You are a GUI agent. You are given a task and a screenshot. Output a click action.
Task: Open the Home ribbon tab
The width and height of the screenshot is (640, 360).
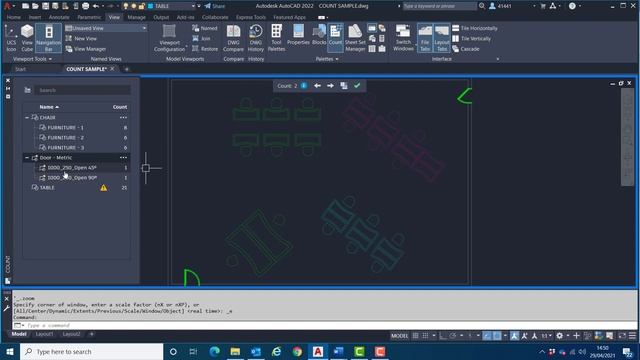[x=13, y=17]
